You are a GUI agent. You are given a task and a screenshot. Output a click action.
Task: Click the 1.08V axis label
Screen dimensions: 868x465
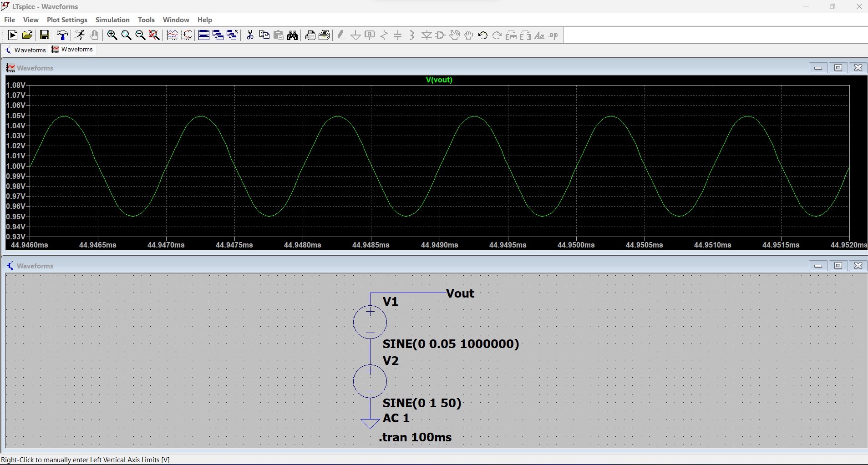click(x=15, y=85)
